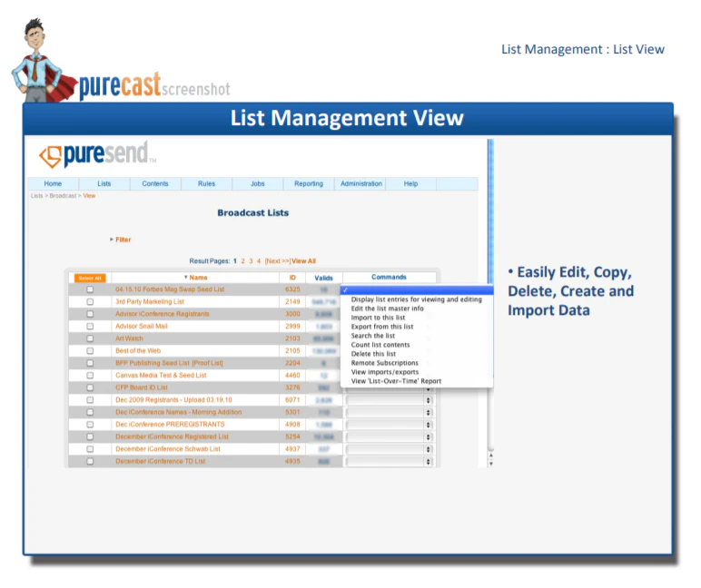This screenshot has width=701, height=588.
Task: Check the CFP Board ID List checkbox
Action: [x=90, y=387]
